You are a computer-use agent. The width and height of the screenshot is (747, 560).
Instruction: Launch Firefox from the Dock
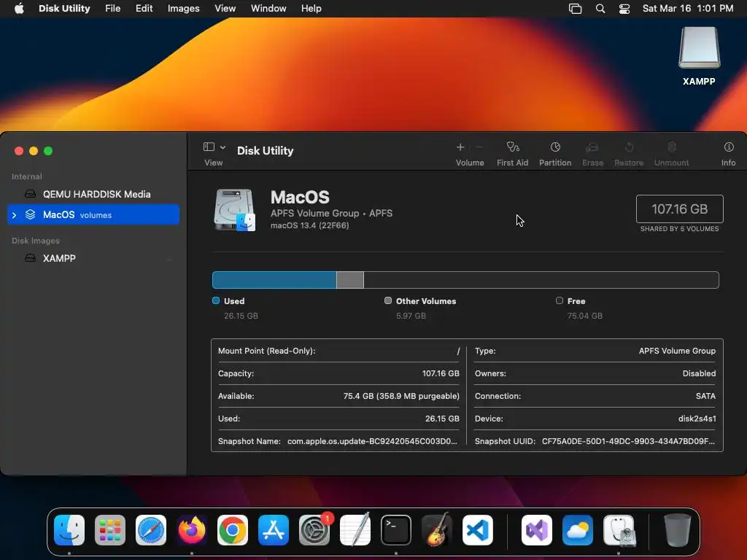coord(192,529)
